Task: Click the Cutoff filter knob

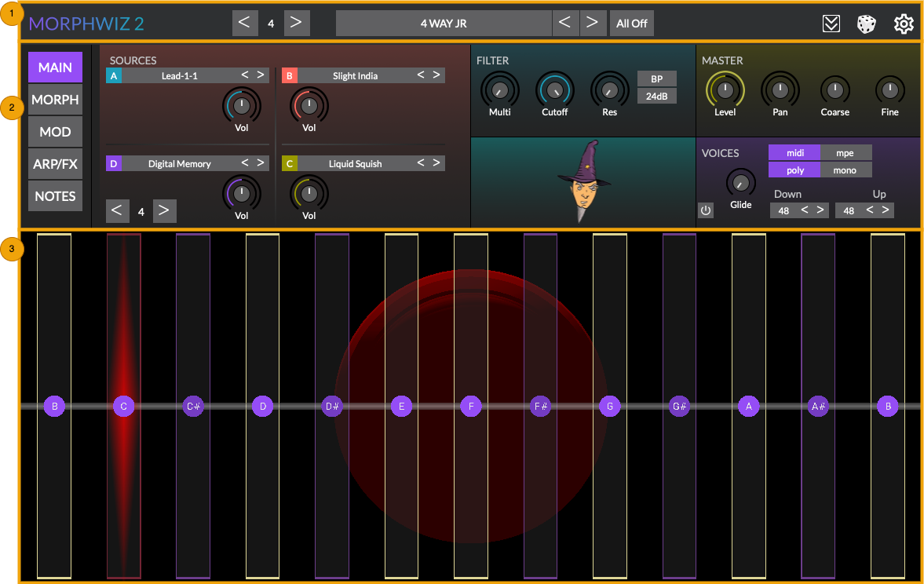Action: click(x=554, y=89)
